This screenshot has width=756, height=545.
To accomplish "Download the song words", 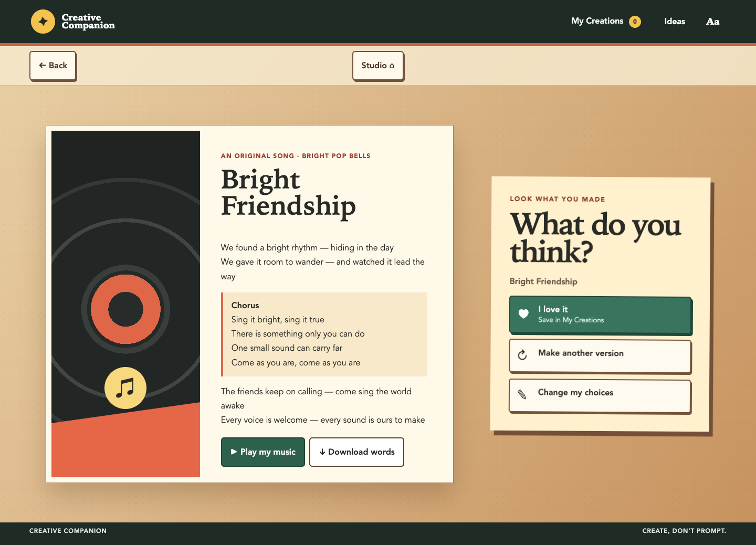I will point(356,452).
